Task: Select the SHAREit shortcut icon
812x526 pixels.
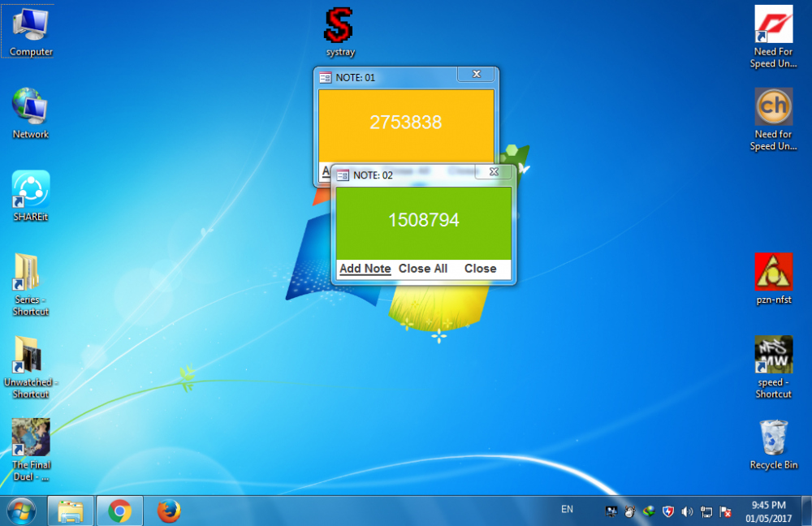Action: pos(31,196)
